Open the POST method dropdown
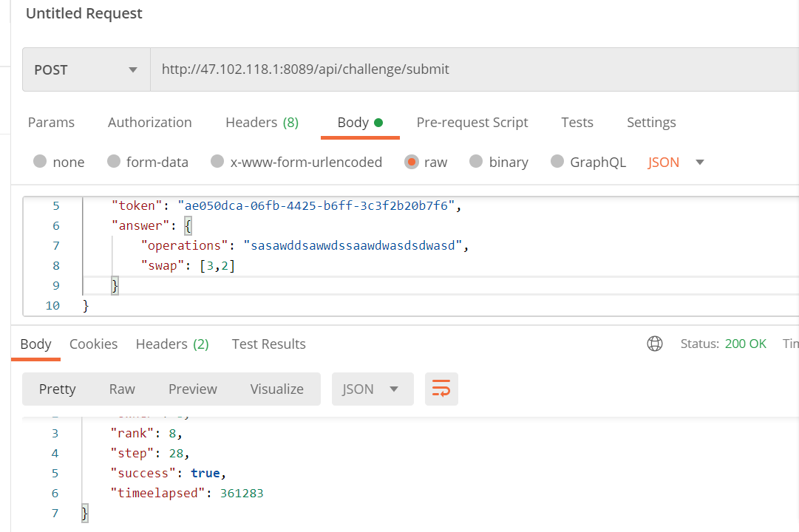This screenshot has height=532, width=799. 86,69
